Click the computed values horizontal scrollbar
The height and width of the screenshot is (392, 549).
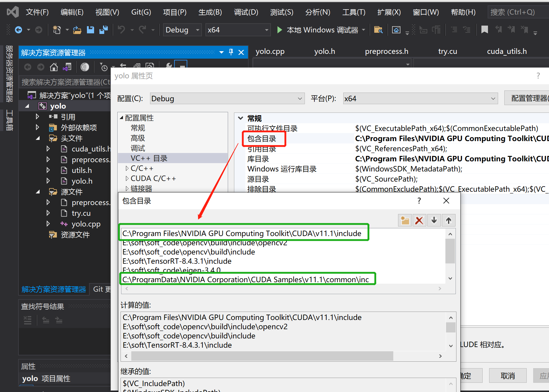[262, 356]
